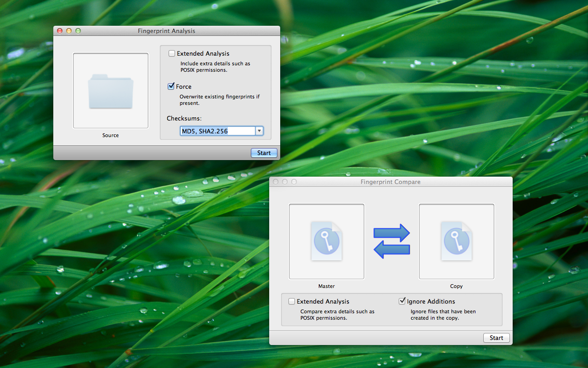Click the Source label text
This screenshot has width=588, height=368.
(x=111, y=135)
